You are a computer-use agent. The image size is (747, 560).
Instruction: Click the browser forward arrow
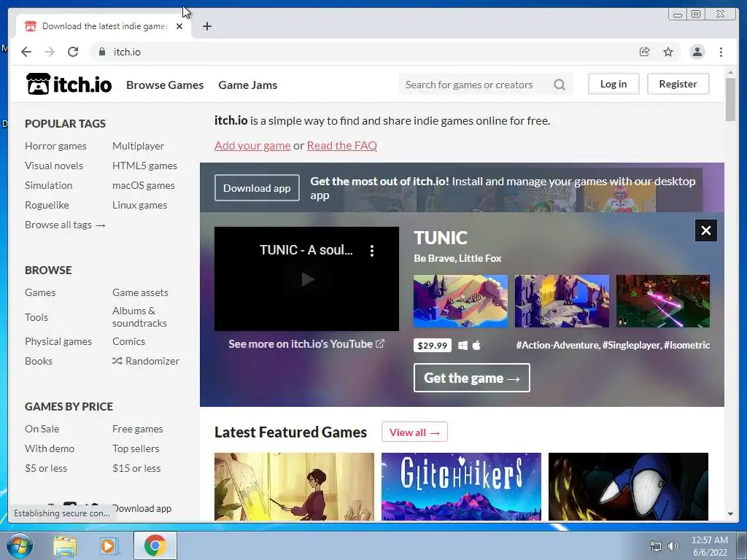[x=50, y=52]
